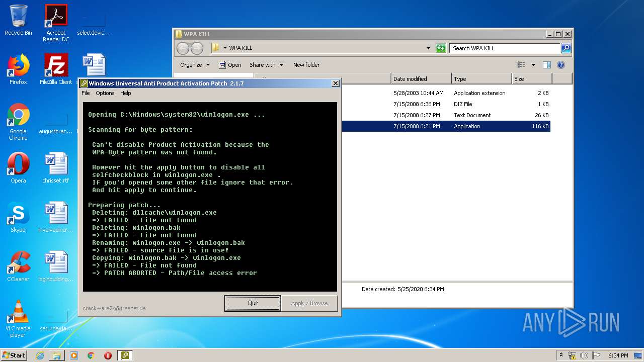
Task: Open Action Center flag tray icon
Action: [596, 355]
